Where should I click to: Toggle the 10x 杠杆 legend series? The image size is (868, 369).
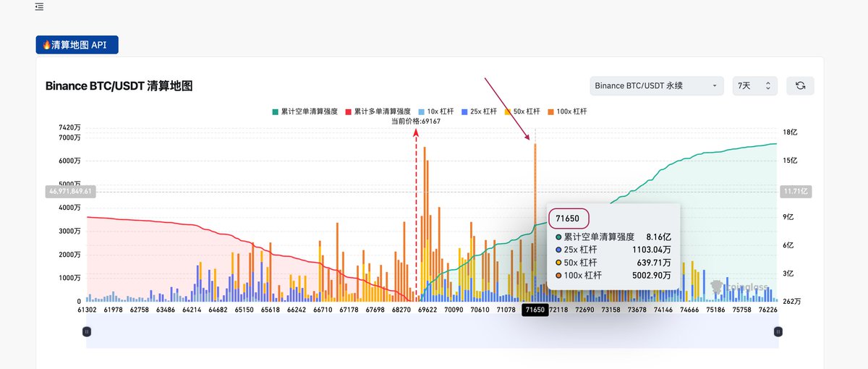point(436,111)
